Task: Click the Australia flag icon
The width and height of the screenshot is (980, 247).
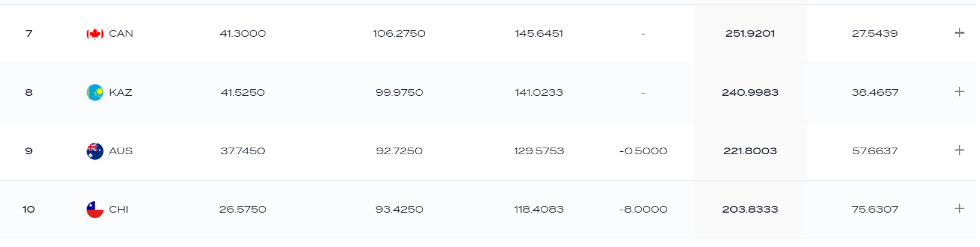Action: pyautogui.click(x=95, y=151)
